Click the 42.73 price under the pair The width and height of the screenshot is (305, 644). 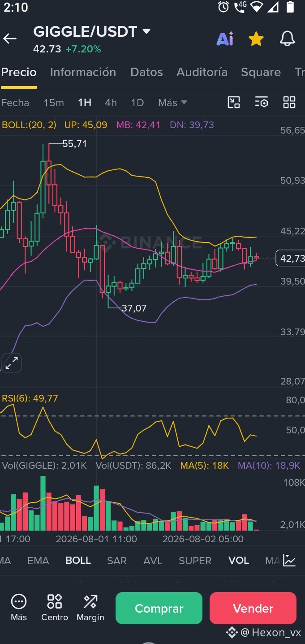[47, 49]
